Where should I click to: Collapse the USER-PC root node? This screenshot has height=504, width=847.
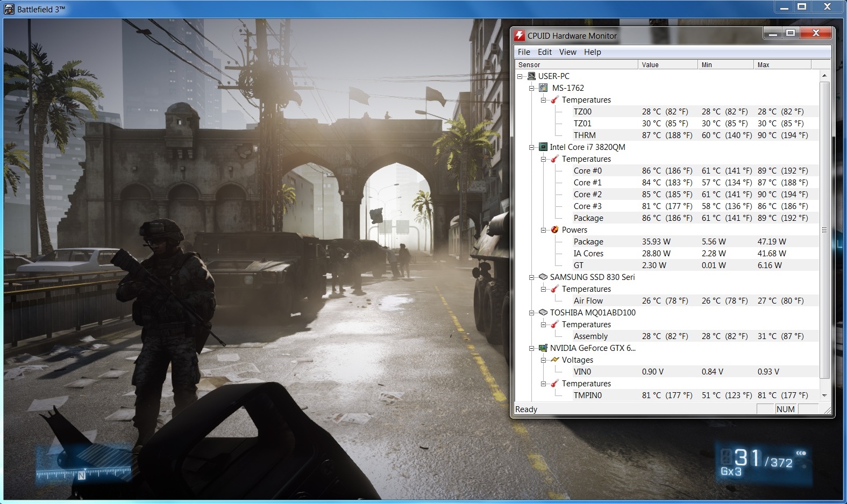pyautogui.click(x=520, y=76)
